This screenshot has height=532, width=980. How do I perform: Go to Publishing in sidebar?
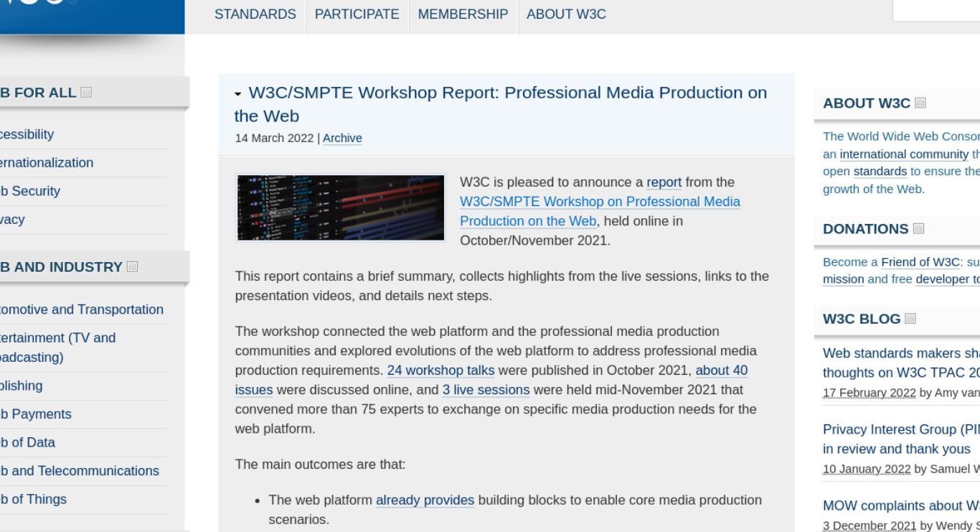point(21,386)
